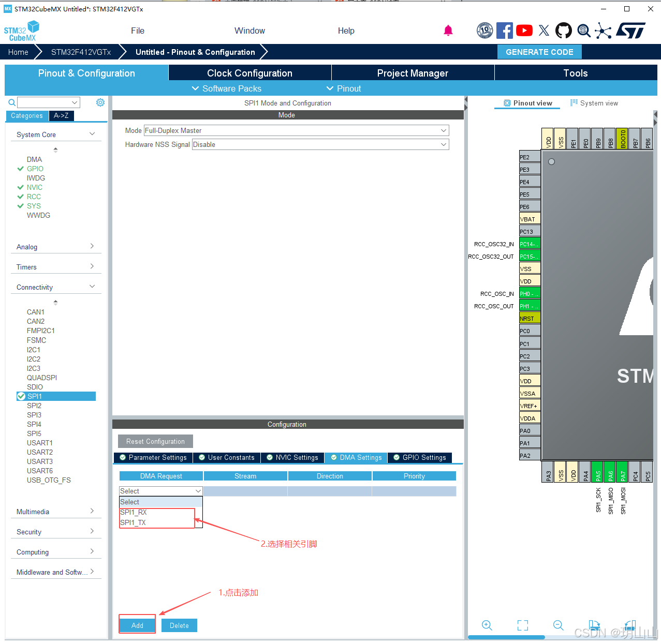Click the PA5 SPI1_SCK pin
661x644 pixels.
click(x=598, y=472)
